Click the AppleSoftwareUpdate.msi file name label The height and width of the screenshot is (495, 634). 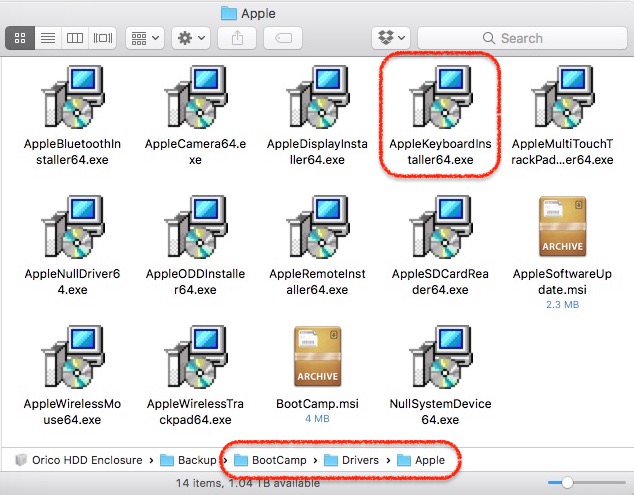pos(562,281)
